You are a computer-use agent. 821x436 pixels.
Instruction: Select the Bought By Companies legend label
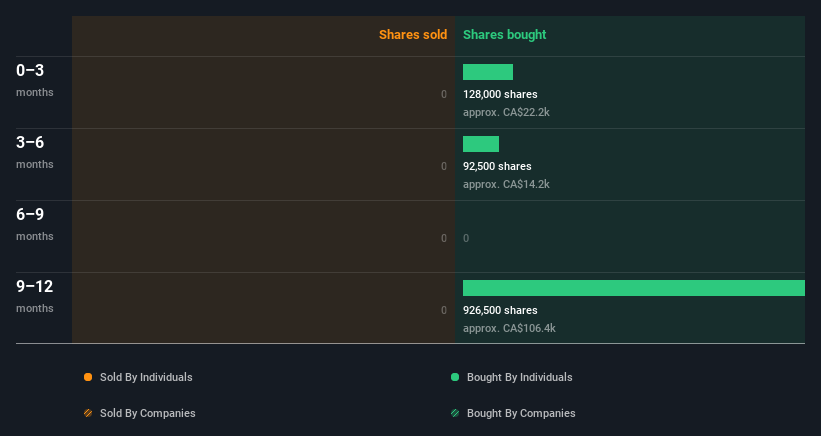(521, 413)
